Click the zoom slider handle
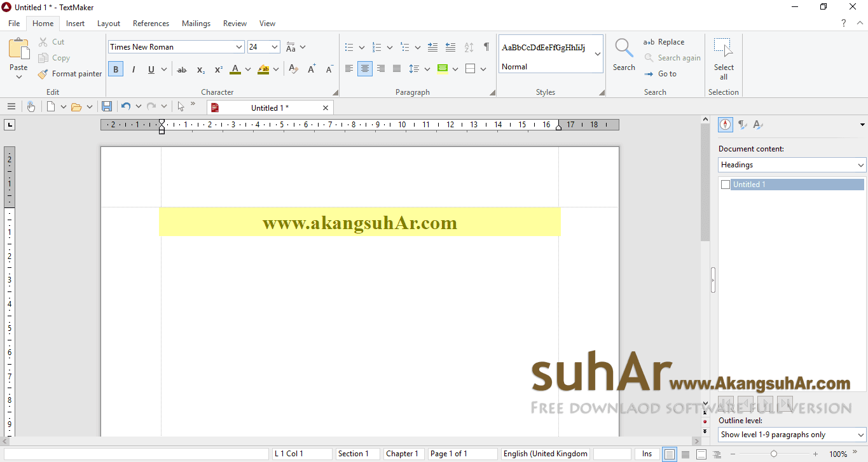 773,454
